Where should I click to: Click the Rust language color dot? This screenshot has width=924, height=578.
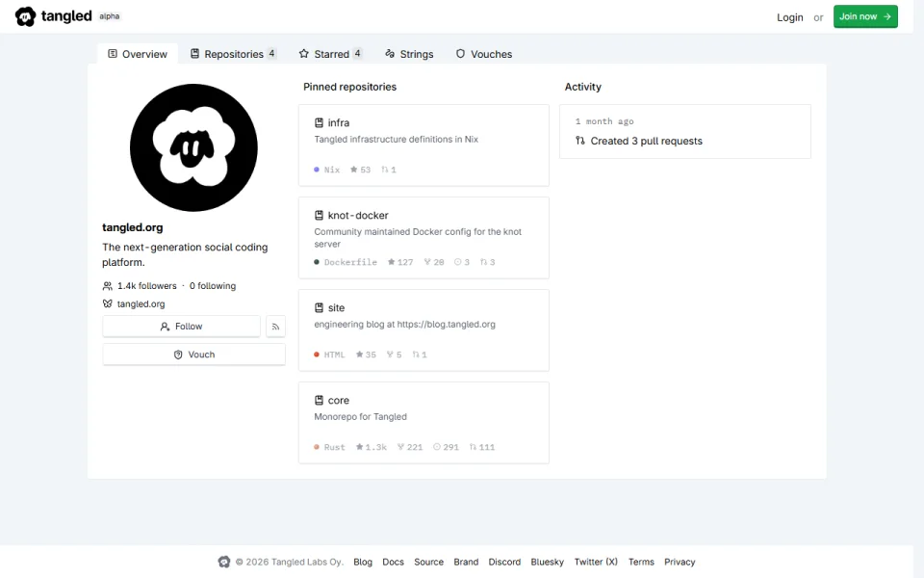click(317, 448)
